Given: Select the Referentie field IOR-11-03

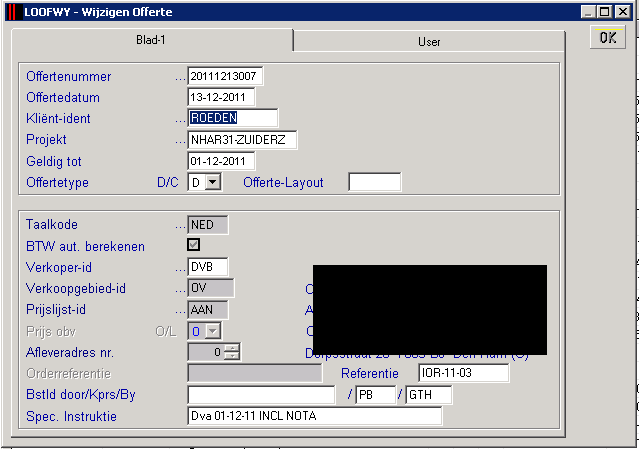Looking at the screenshot, I should click(463, 373).
